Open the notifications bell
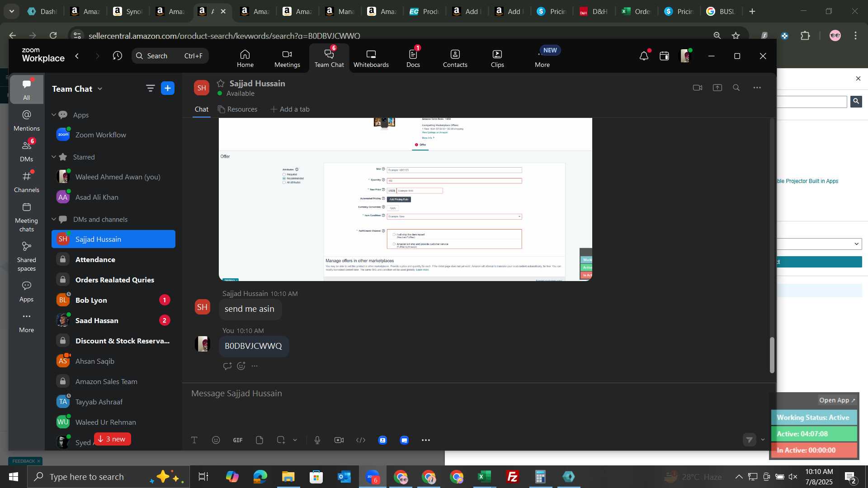Screen dimensions: 868x488 pyautogui.click(x=644, y=56)
